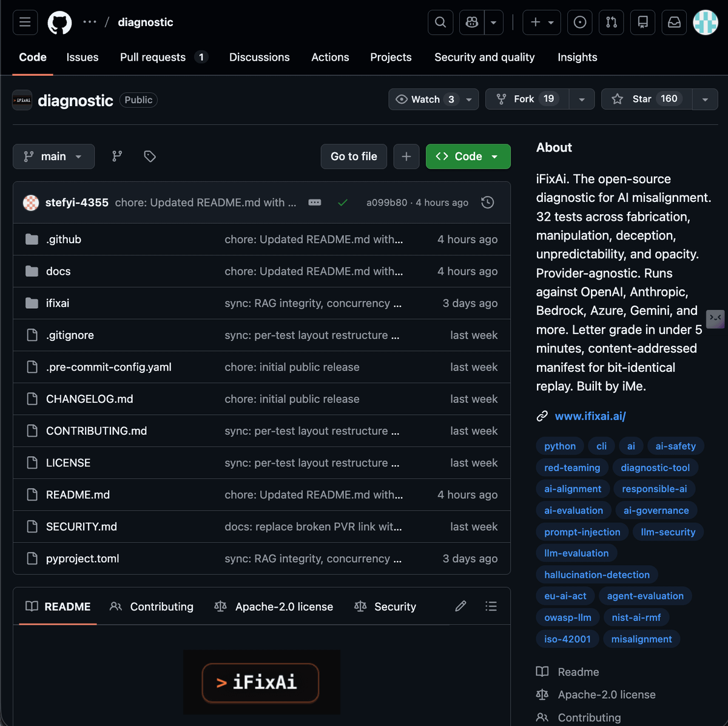Open the red-teaming topic tag

[x=572, y=468]
